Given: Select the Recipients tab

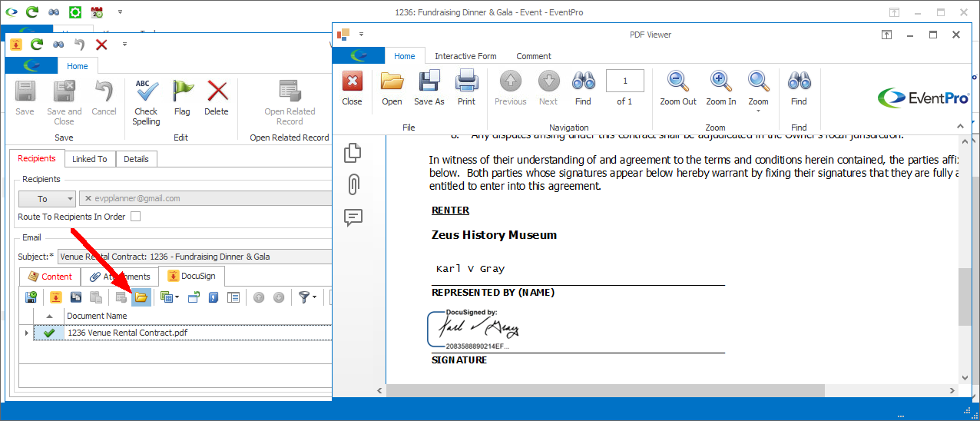Looking at the screenshot, I should pos(37,158).
